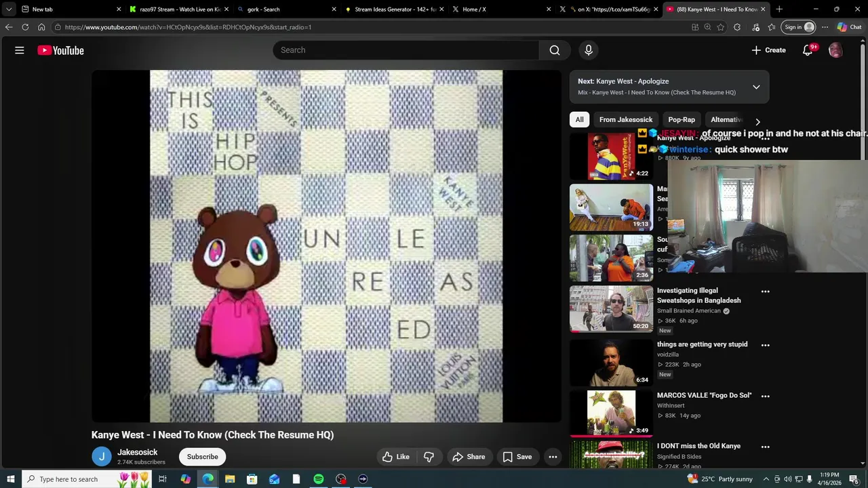Select the Pop-Rap filter chip
868x488 pixels.
pyautogui.click(x=682, y=119)
